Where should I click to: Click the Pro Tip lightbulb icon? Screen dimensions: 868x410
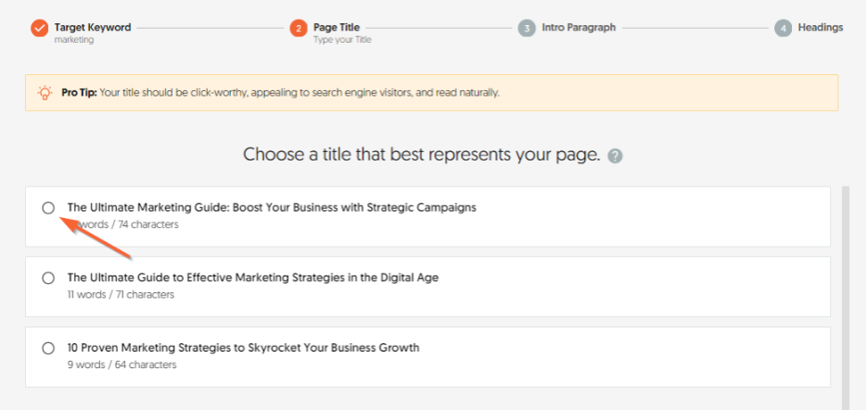[x=45, y=93]
